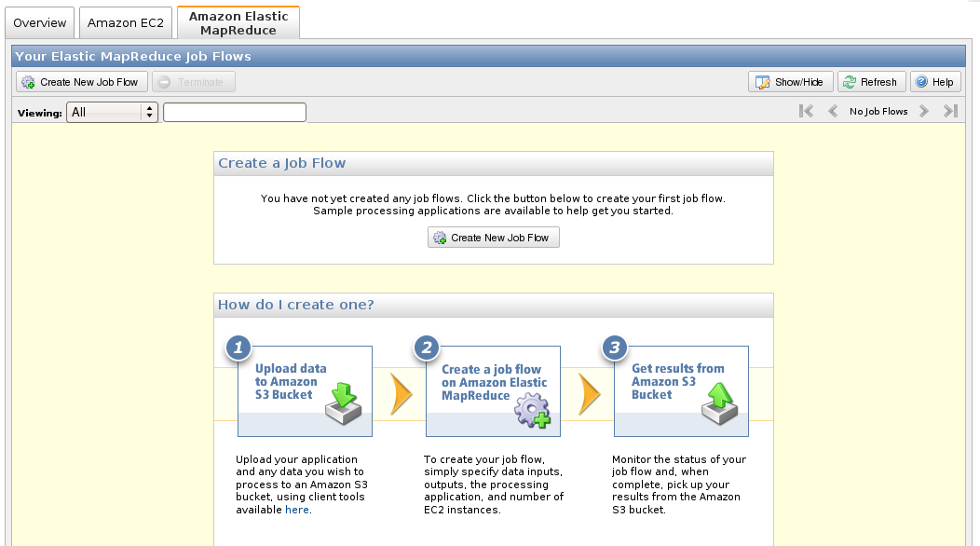Image resolution: width=980 pixels, height=546 pixels.
Task: Go to the next page arrow
Action: point(924,111)
